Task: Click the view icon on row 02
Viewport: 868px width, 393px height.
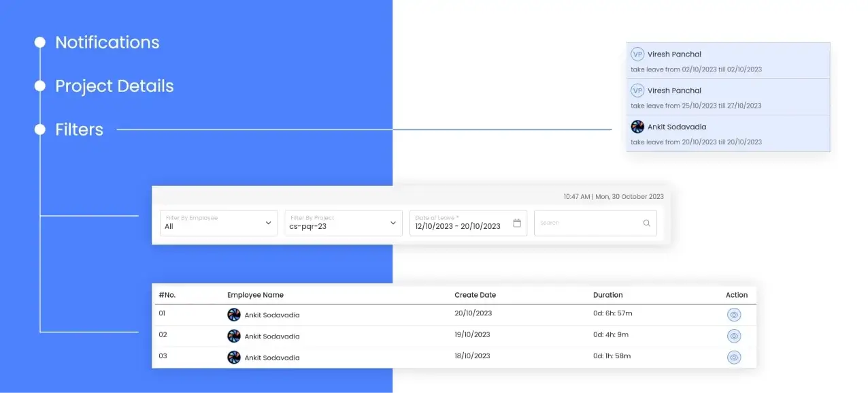Action: click(734, 335)
